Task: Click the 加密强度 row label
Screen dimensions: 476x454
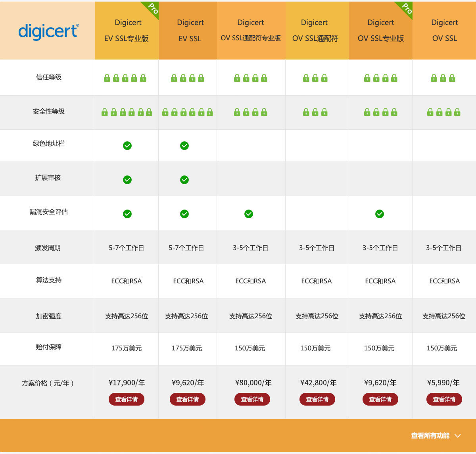Action: pos(49,316)
